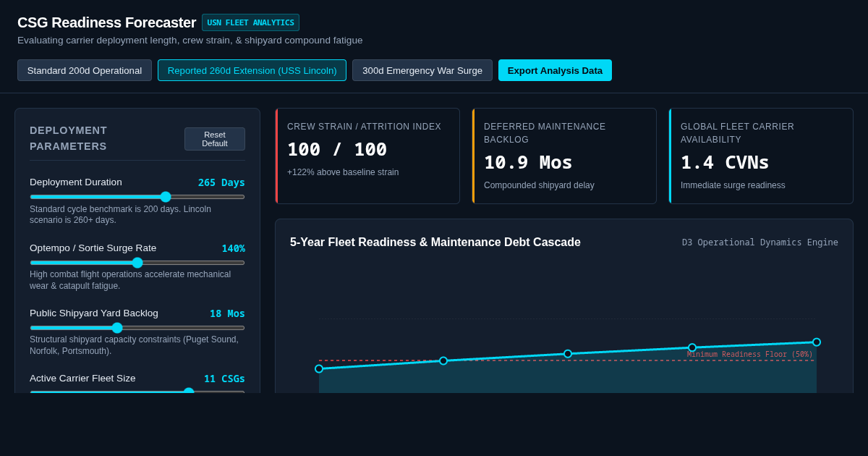The image size is (868, 456).
Task: Click the 11 CSGs fleet size value
Action: (224, 379)
